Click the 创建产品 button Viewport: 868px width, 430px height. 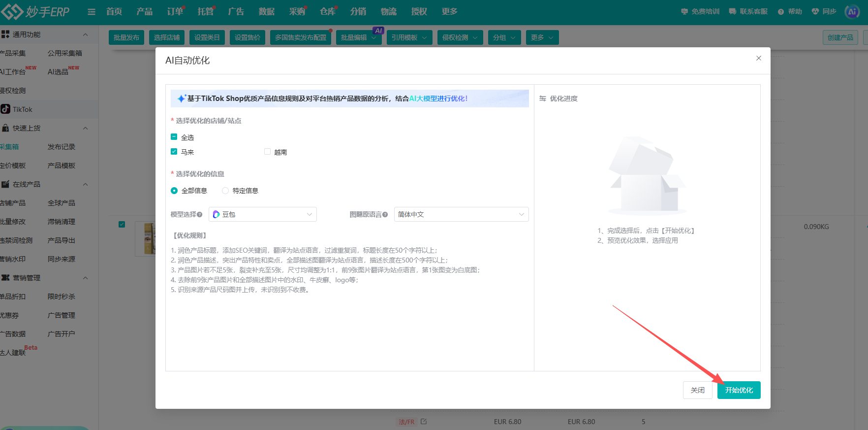coord(840,37)
